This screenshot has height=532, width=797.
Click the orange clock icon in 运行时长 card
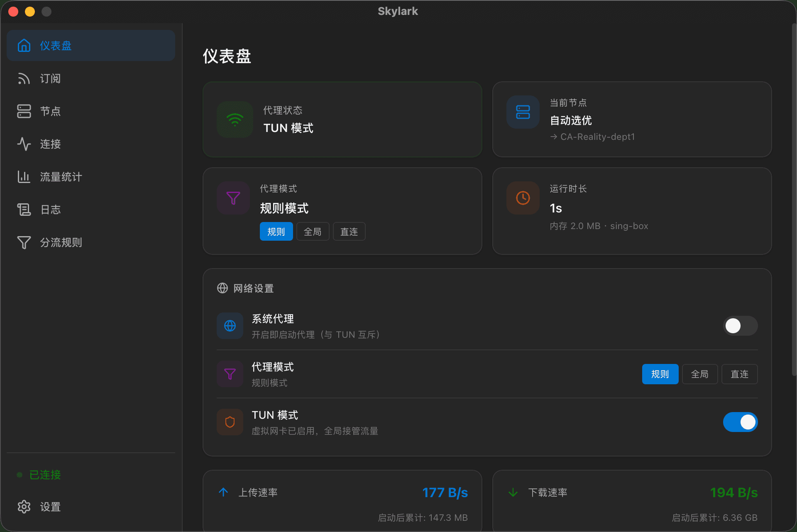tap(523, 198)
